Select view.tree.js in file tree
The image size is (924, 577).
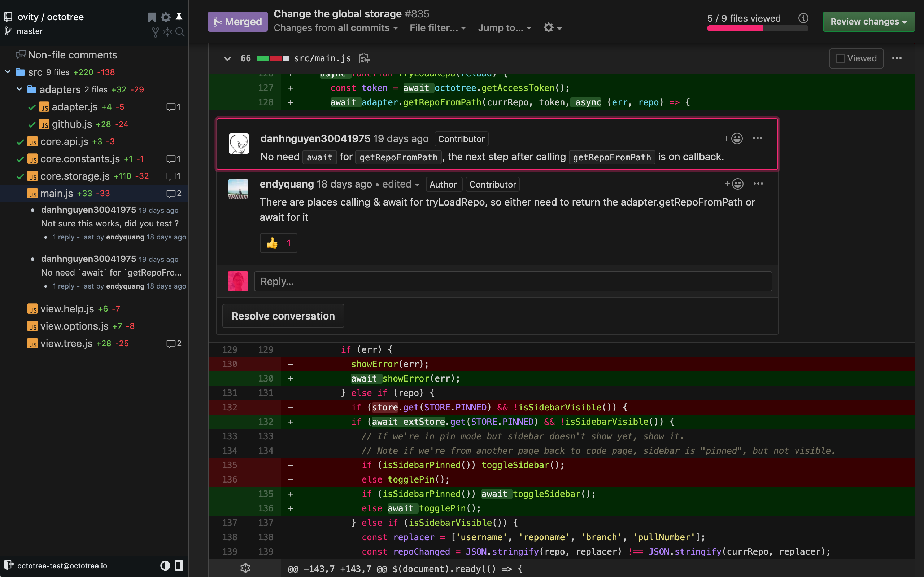(x=66, y=343)
